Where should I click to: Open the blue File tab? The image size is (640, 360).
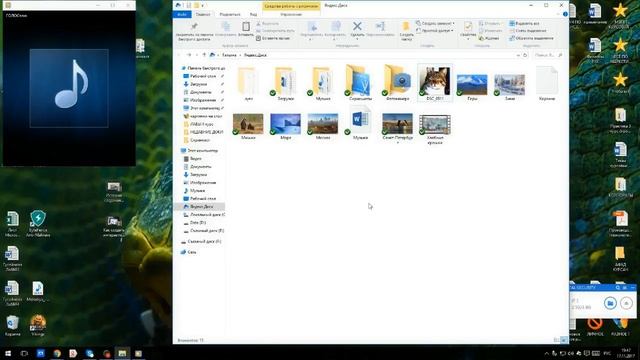pyautogui.click(x=182, y=14)
